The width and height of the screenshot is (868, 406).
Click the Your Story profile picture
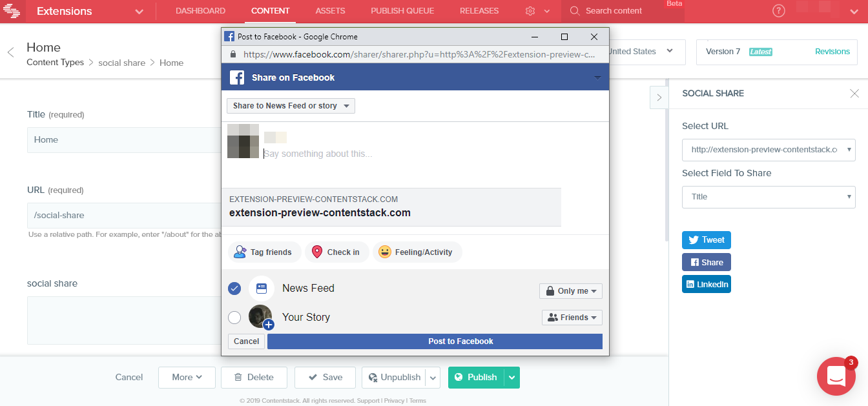pos(260,316)
